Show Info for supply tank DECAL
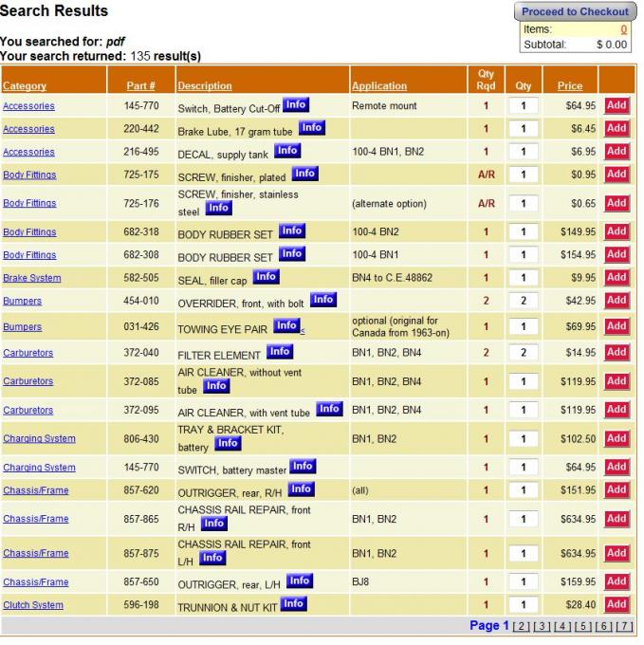The height and width of the screenshot is (645, 644). pyautogui.click(x=286, y=151)
